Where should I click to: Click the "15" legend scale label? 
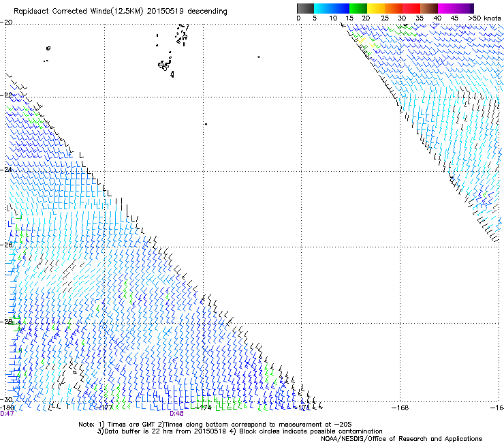[349, 18]
